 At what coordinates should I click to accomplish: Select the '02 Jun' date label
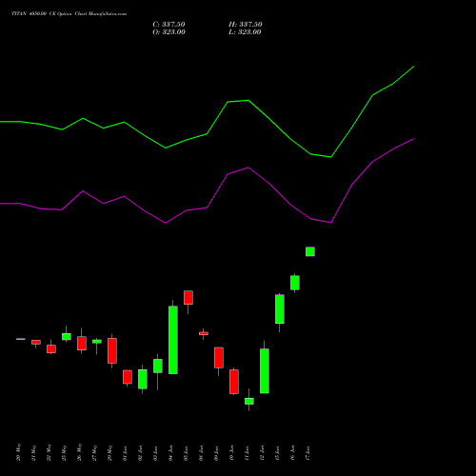point(140,453)
